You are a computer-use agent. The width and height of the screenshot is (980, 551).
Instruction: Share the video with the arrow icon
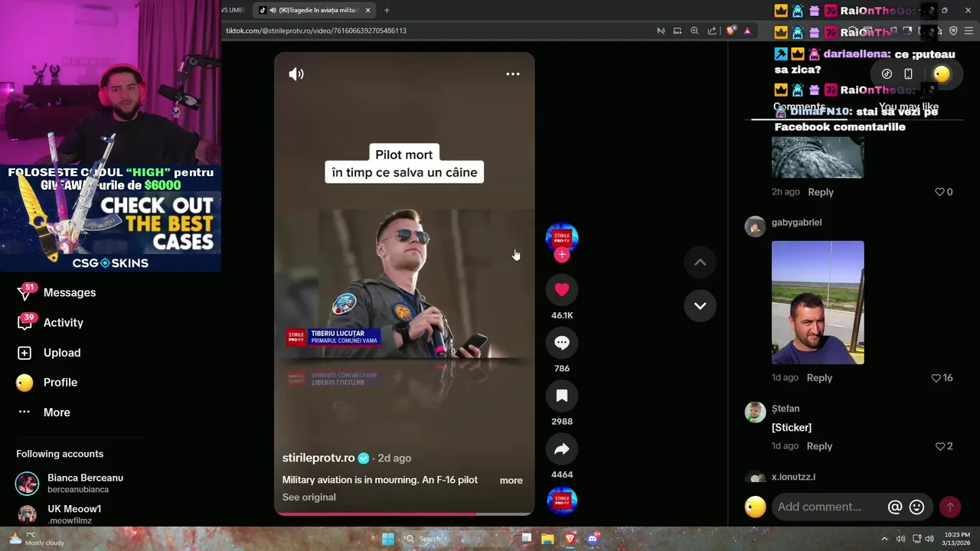coord(562,449)
